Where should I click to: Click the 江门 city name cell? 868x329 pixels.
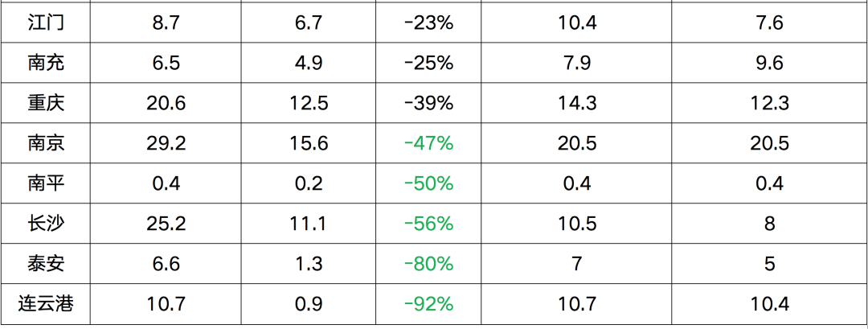[45, 23]
